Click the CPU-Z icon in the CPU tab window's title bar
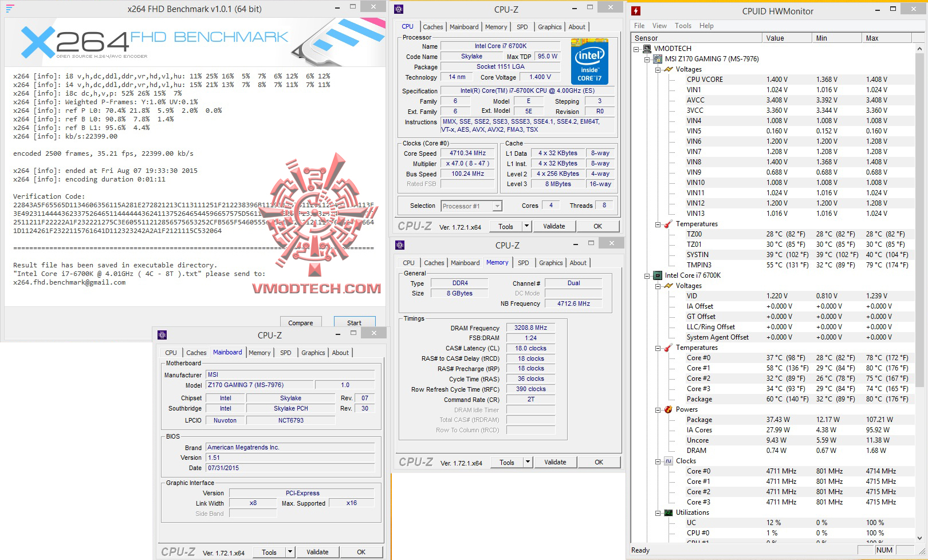The height and width of the screenshot is (560, 928). point(399,9)
